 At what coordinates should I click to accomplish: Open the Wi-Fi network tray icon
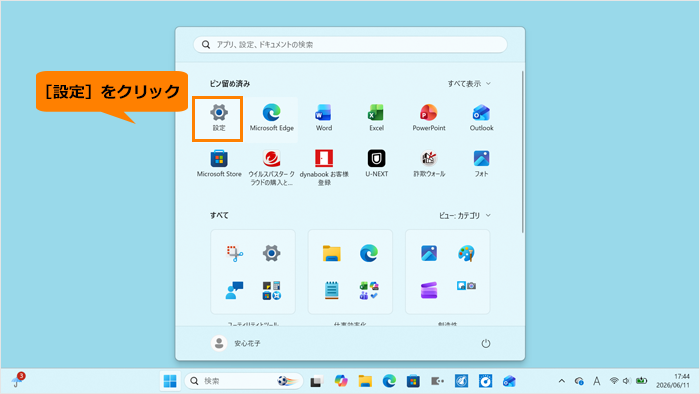pyautogui.click(x=614, y=381)
